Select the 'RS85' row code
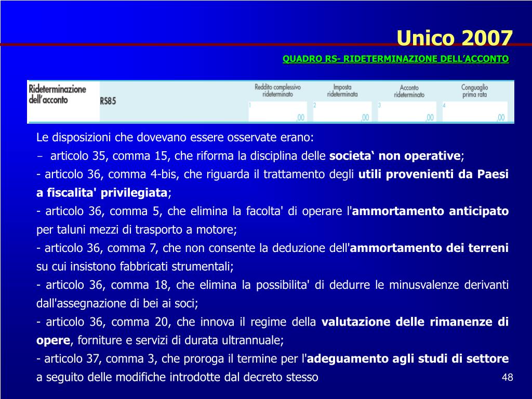The image size is (532, 399). 108,101
